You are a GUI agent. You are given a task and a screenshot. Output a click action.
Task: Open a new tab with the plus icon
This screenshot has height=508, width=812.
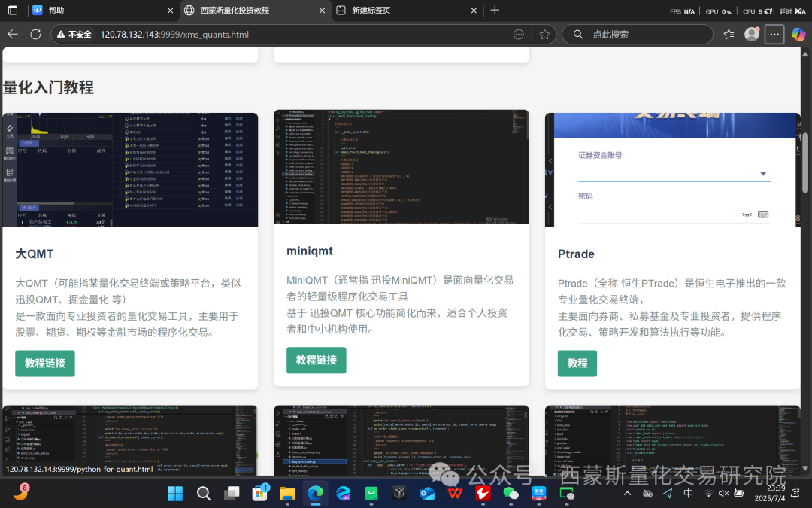(495, 10)
